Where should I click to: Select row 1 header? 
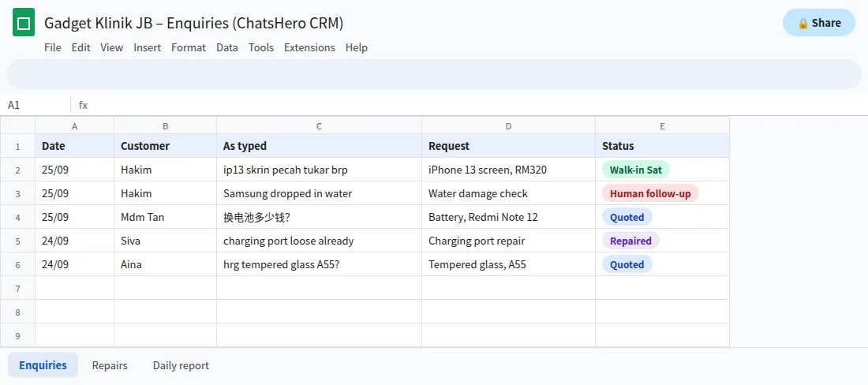(x=17, y=146)
